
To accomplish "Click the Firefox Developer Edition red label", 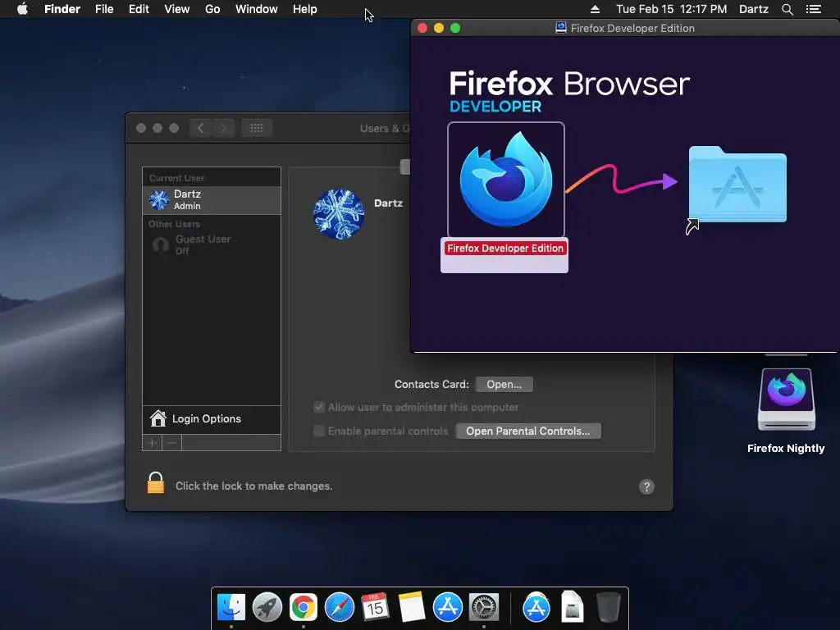I will click(505, 248).
